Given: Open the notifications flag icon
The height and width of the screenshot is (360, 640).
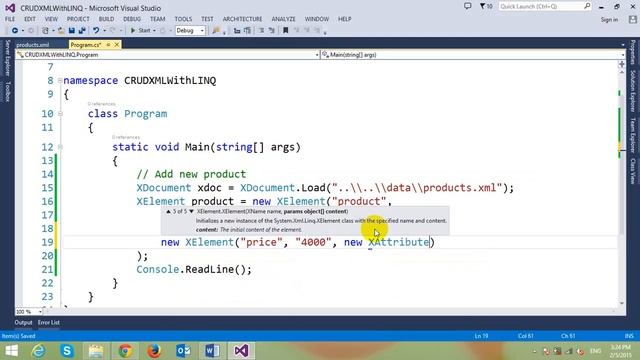Looking at the screenshot, I should (486, 7).
